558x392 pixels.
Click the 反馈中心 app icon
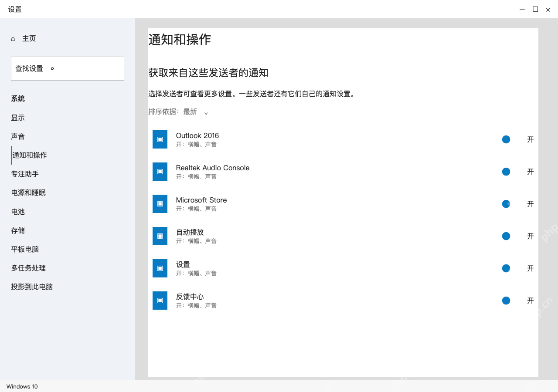pyautogui.click(x=160, y=301)
